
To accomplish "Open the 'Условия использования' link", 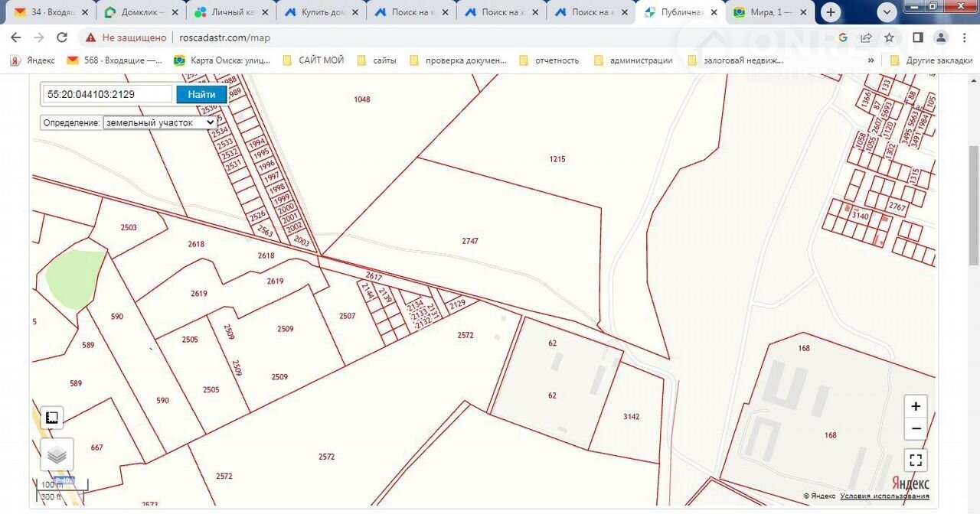I will tap(884, 496).
